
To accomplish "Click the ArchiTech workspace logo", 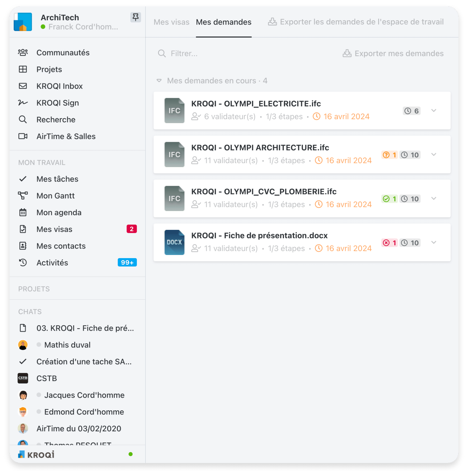I will click(23, 22).
